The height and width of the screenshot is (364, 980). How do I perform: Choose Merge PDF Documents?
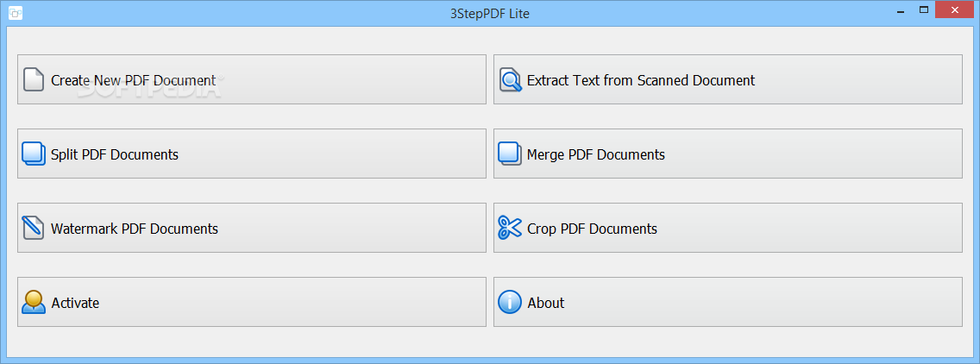point(727,154)
